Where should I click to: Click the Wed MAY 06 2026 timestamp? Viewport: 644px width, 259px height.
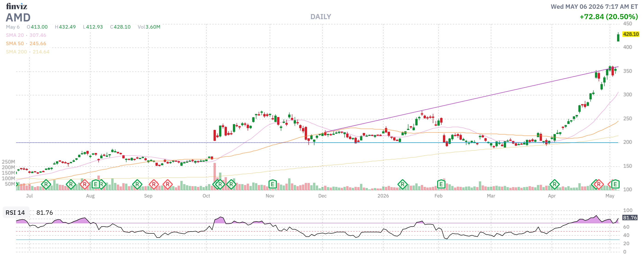[594, 6]
